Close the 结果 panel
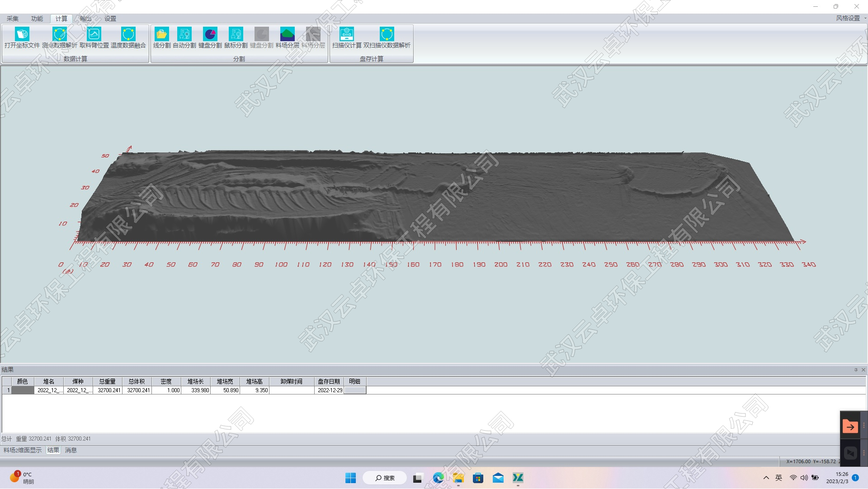868x489 pixels. click(x=863, y=370)
